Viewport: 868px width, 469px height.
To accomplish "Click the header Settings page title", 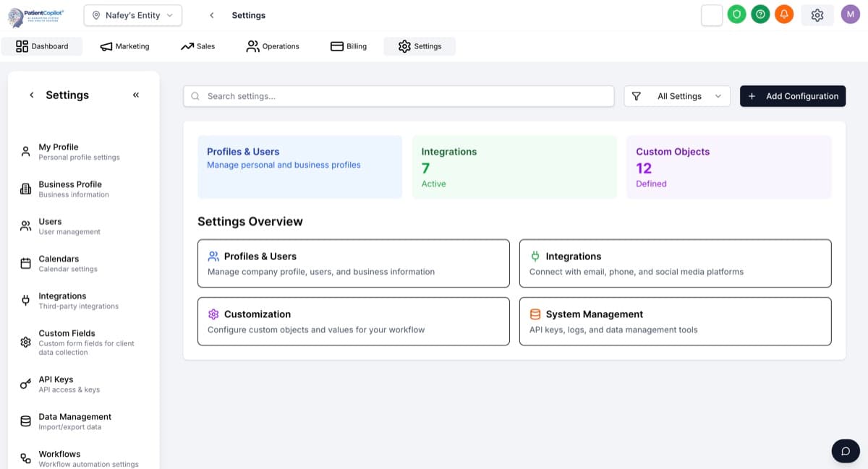I will tap(249, 15).
